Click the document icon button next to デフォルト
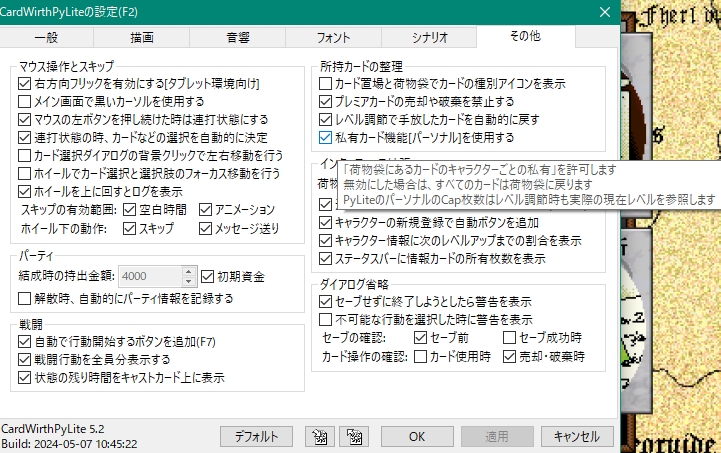The width and height of the screenshot is (721, 453). pyautogui.click(x=320, y=436)
